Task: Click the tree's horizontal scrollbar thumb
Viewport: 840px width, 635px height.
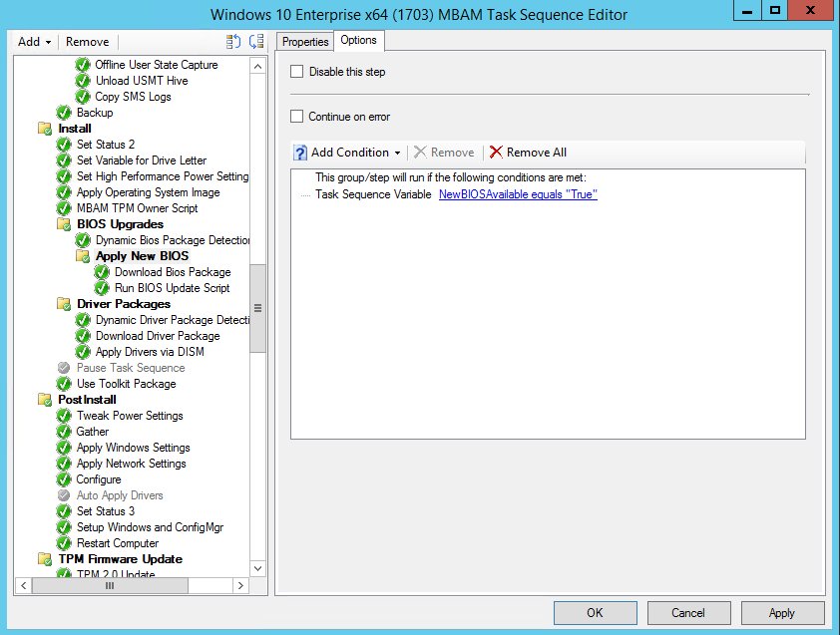Action: 110,586
